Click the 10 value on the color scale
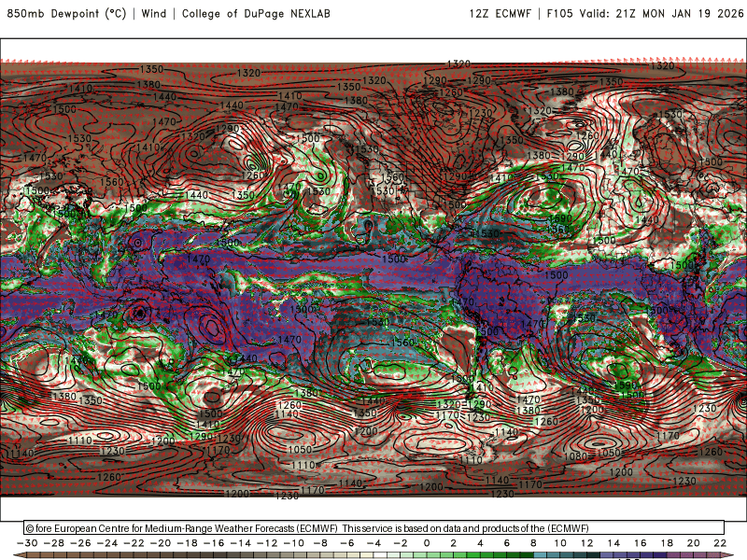747x560 pixels. coord(560,543)
